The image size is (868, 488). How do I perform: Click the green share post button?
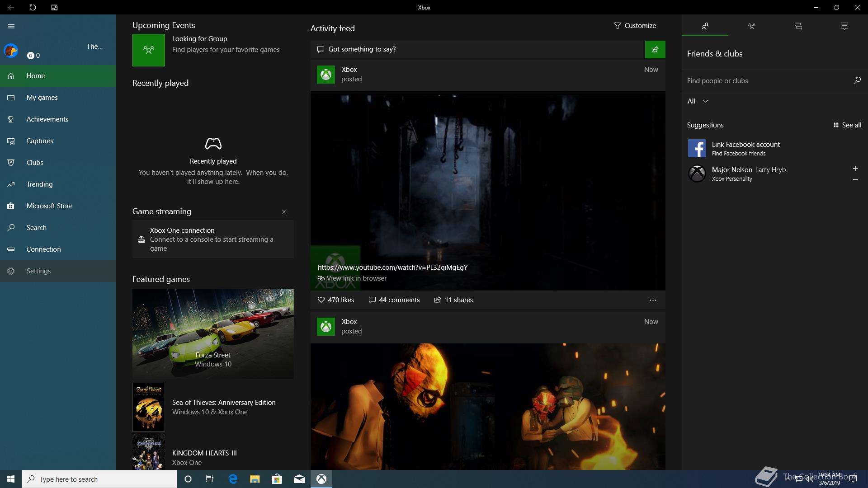[655, 49]
